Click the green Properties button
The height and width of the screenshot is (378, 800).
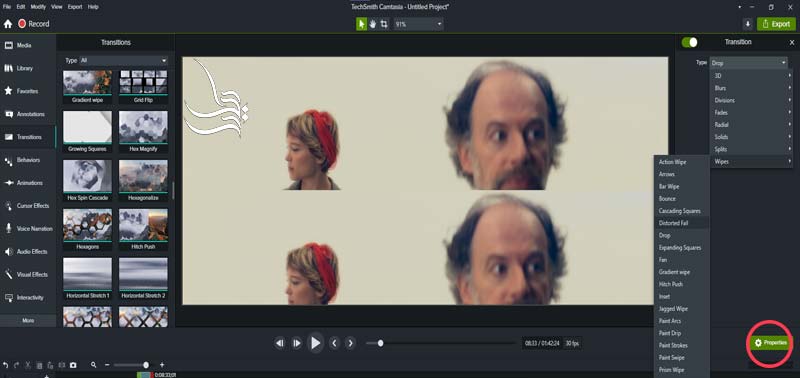tap(771, 343)
